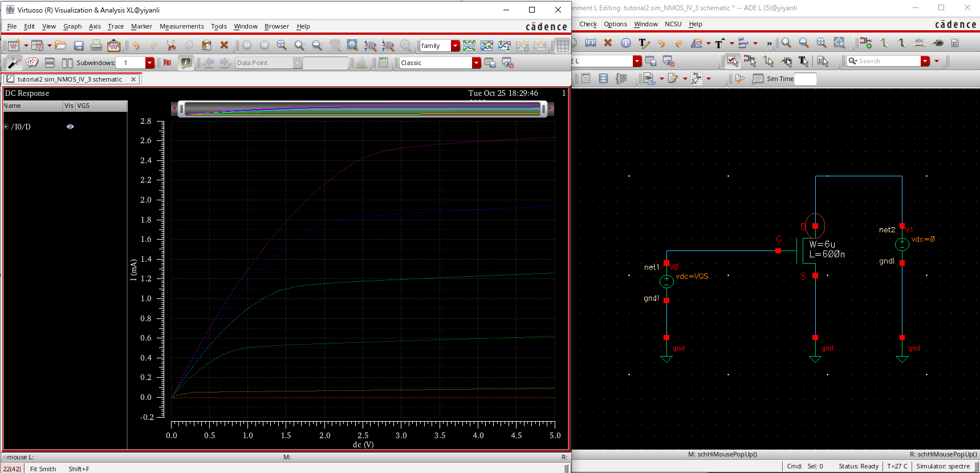This screenshot has width=980, height=473.
Task: Click the playing cards layout icon
Action: [32, 62]
